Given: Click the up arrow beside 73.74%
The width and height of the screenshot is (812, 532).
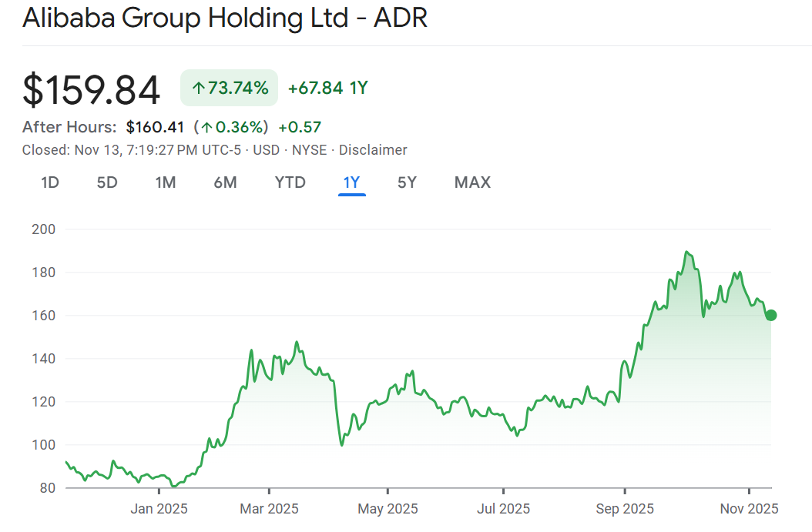Looking at the screenshot, I should 198,89.
